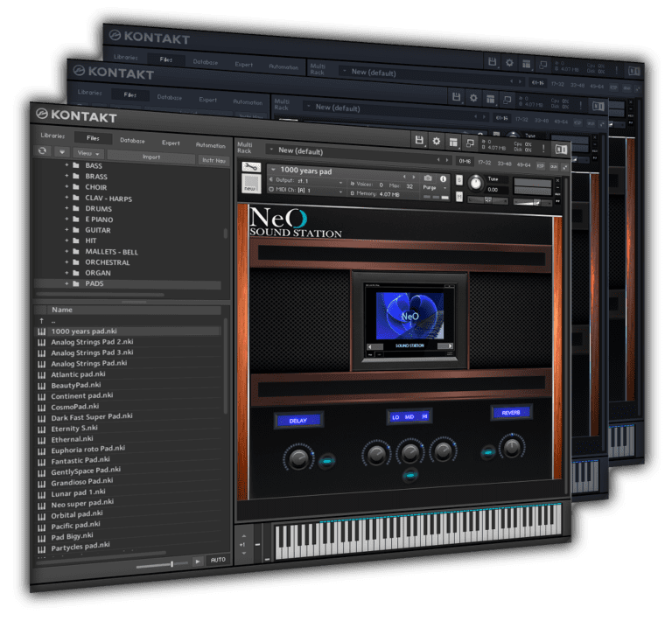
Task: Switch to the Automation tab in front window
Action: pos(210,145)
